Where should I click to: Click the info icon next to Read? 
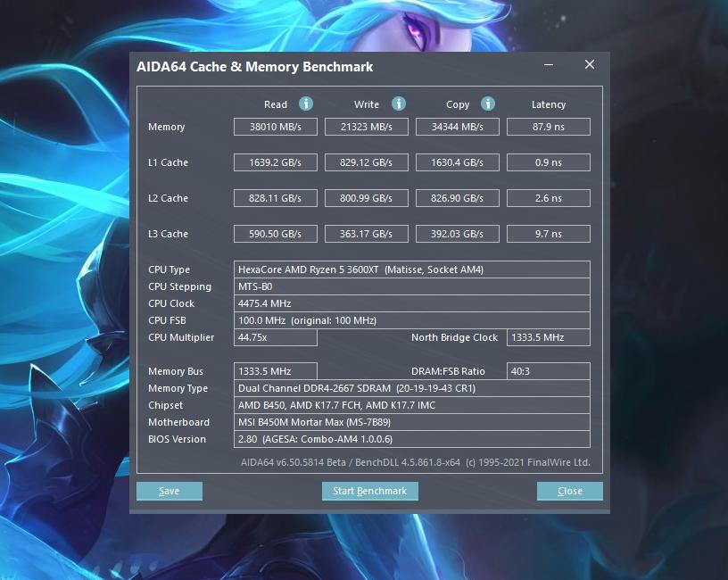(x=306, y=104)
